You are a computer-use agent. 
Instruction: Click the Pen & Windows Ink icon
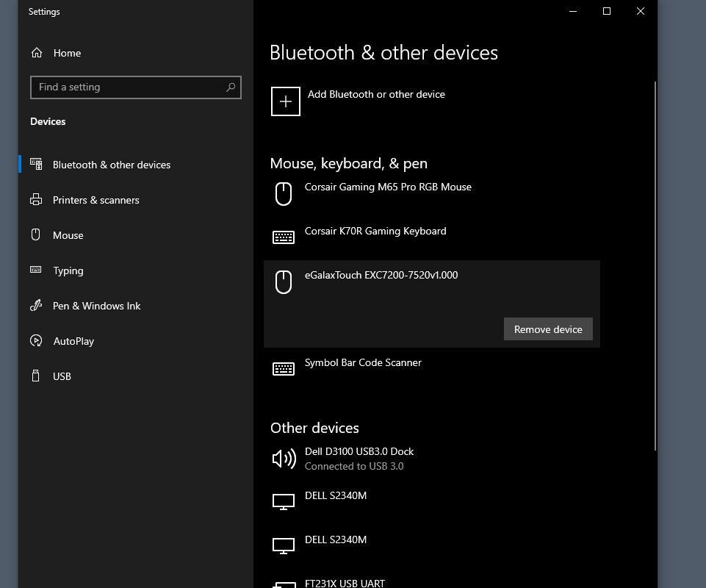click(36, 306)
